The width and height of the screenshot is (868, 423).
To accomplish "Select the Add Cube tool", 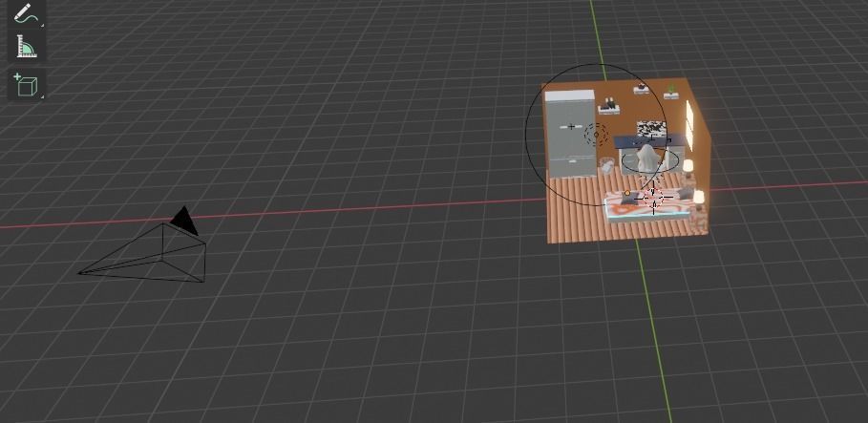I will (27, 85).
